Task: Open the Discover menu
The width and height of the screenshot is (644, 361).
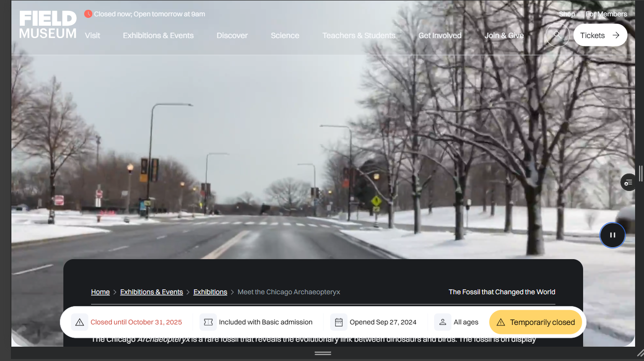Action: tap(232, 36)
